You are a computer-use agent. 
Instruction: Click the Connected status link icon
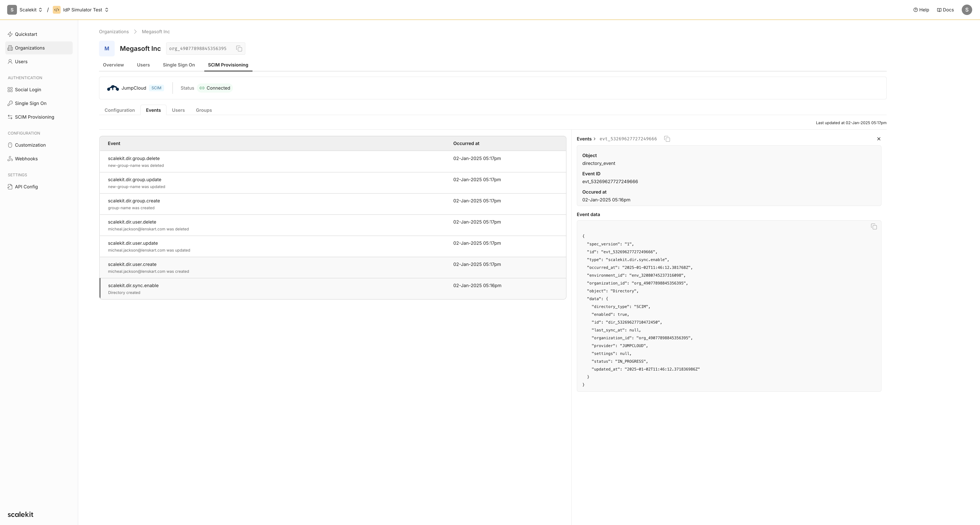202,88
